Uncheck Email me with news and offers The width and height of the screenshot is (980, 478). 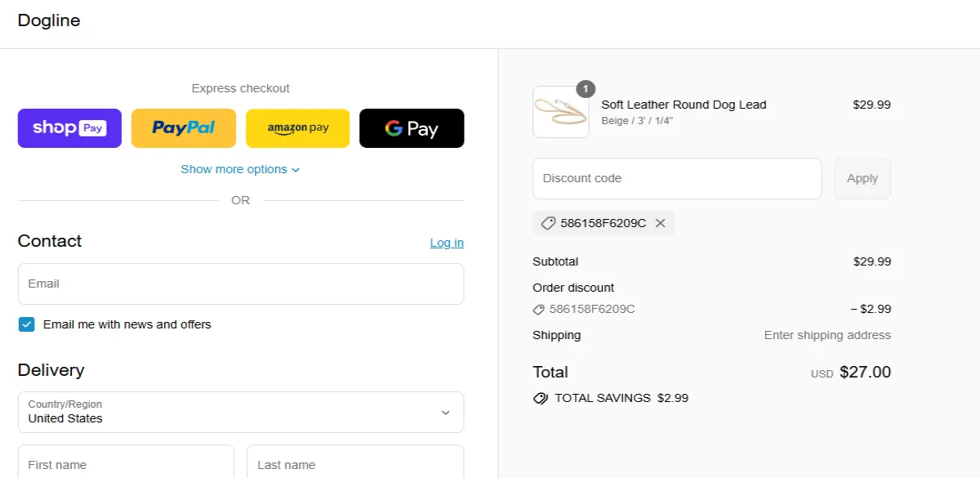pyautogui.click(x=26, y=324)
